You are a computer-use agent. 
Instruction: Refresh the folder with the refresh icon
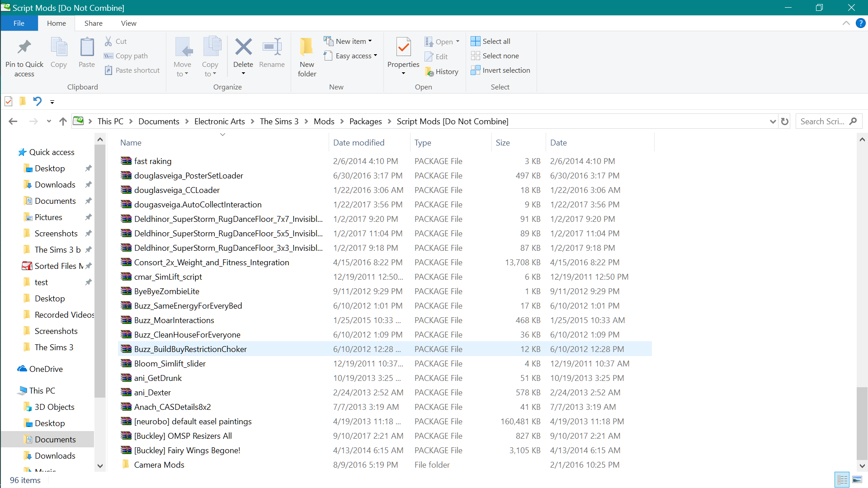coord(785,121)
